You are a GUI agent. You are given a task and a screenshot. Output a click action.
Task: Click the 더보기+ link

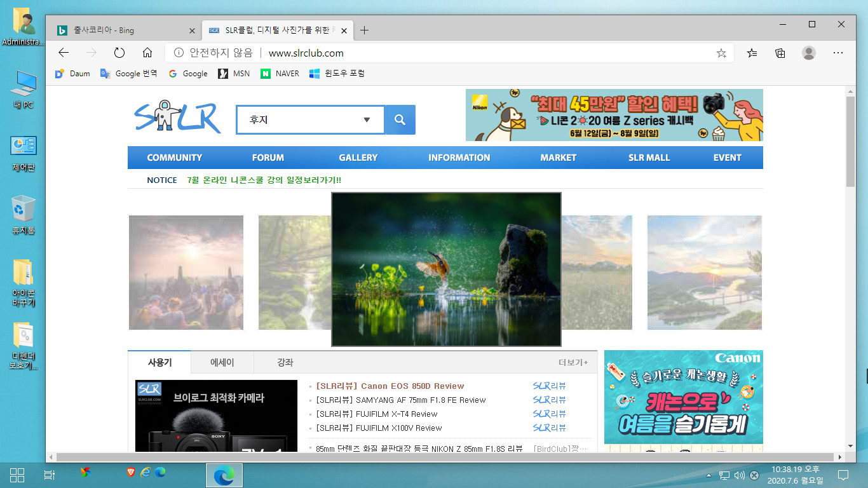(x=573, y=362)
